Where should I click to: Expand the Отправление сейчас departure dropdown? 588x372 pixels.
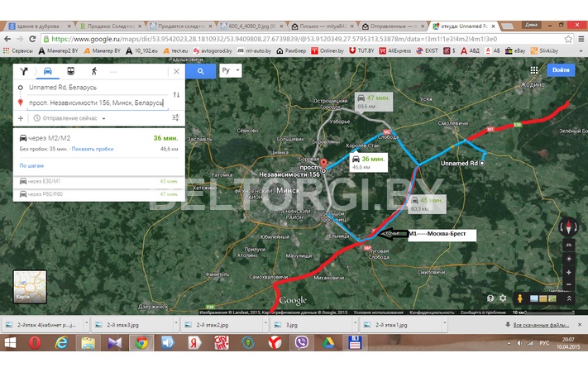(69, 118)
